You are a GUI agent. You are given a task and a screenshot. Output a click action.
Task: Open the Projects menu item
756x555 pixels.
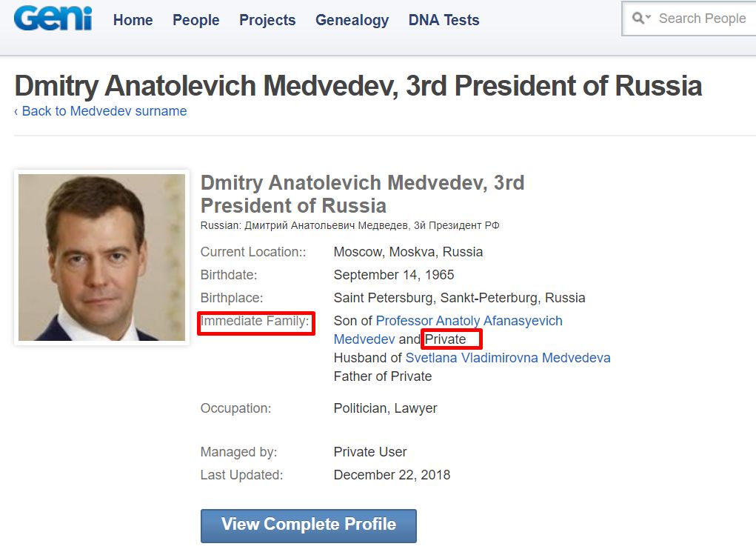(x=267, y=20)
